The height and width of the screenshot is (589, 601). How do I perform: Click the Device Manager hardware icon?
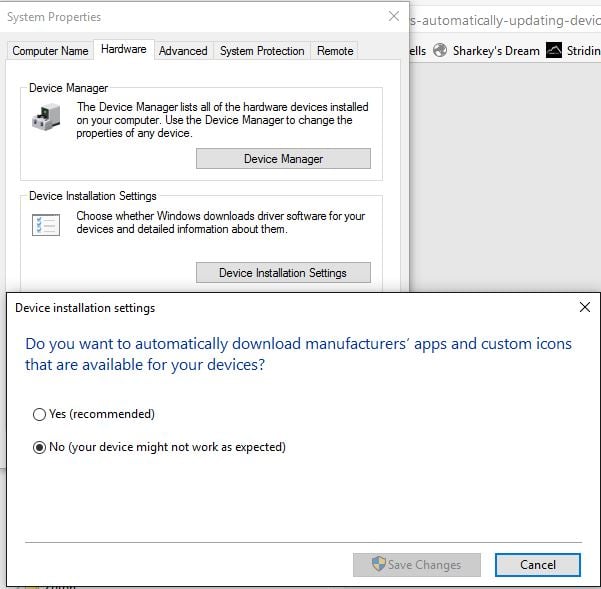coord(45,119)
